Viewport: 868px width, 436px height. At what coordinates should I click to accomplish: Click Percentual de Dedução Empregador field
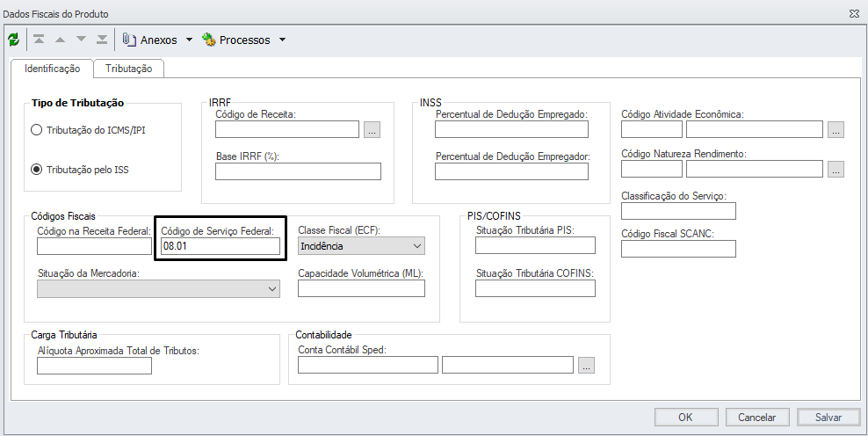coord(511,171)
